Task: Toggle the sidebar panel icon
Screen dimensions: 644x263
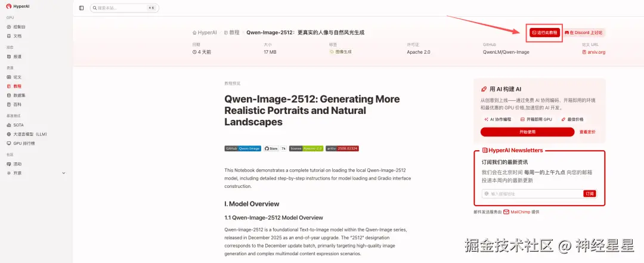Action: [81, 8]
